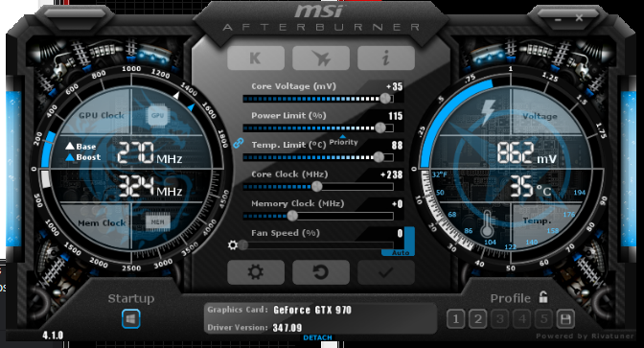Click the Power Limit 115 value
644x348 pixels.
[x=396, y=116]
